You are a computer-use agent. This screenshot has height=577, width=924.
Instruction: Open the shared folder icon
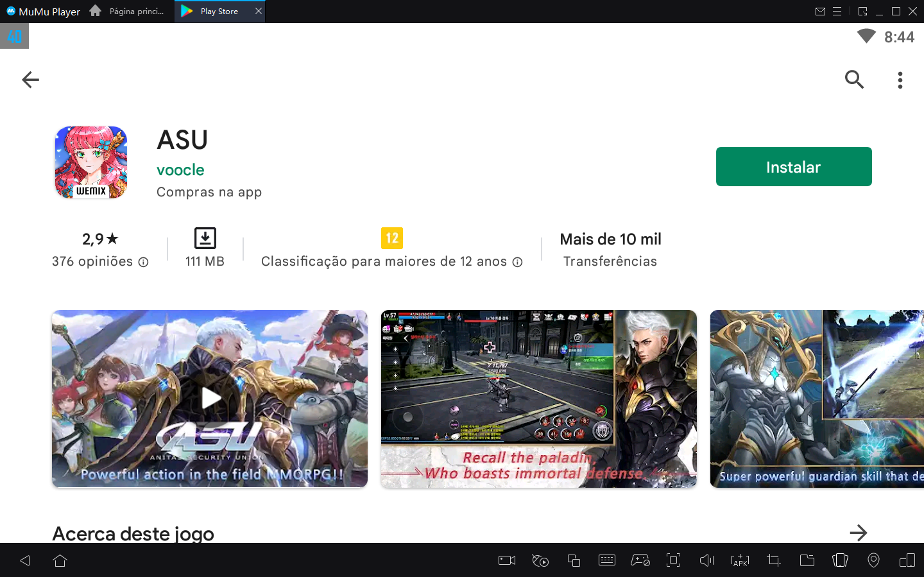(x=807, y=560)
